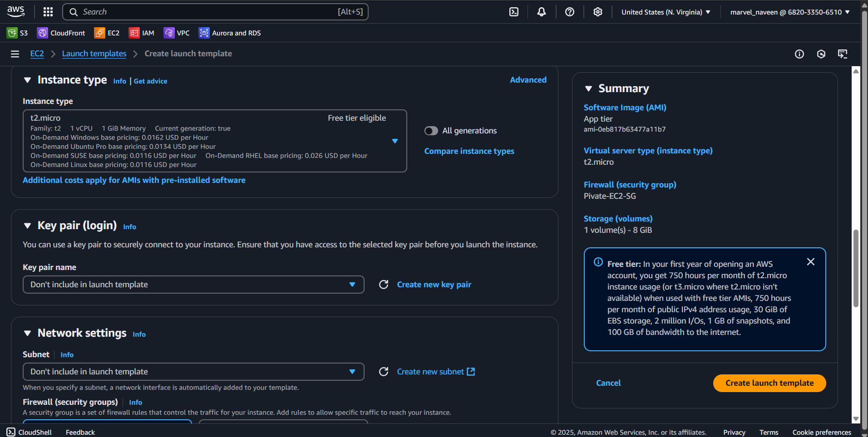Open Aurora and RDS service shortcut
The height and width of the screenshot is (437, 868).
pyautogui.click(x=230, y=33)
